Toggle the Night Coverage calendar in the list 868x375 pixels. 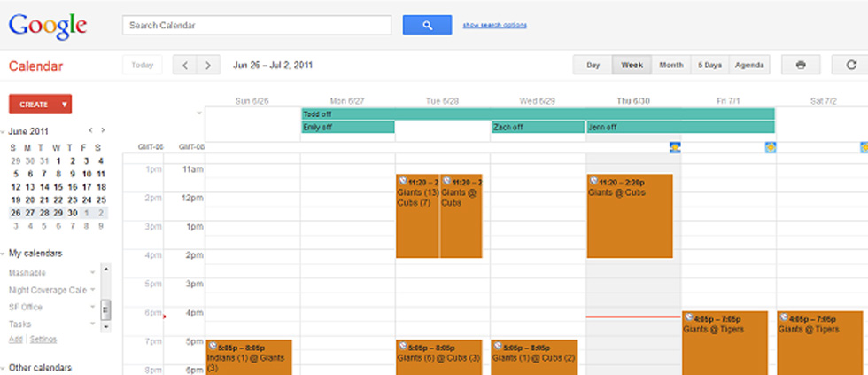[x=47, y=290]
